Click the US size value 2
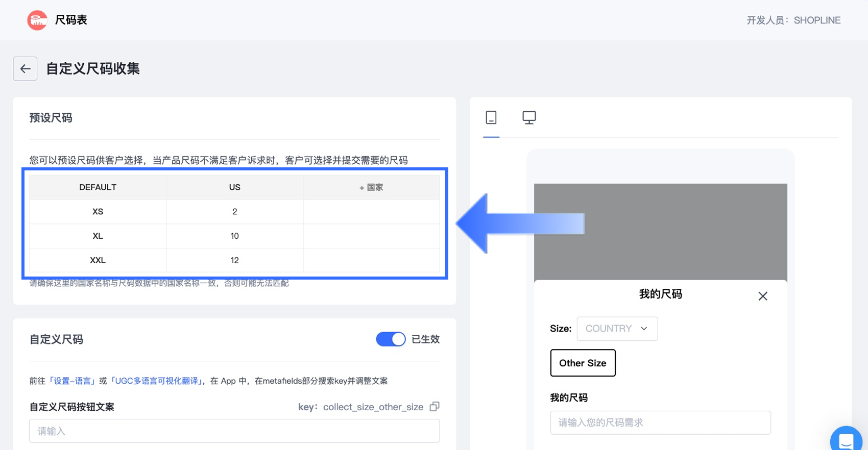Viewport: 868px width, 450px height. pos(235,212)
